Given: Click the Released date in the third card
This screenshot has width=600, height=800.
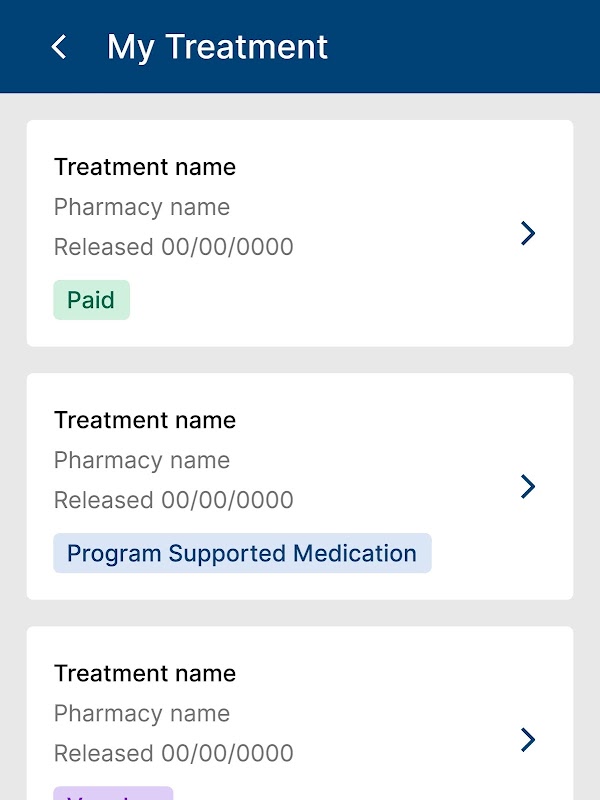Looking at the screenshot, I should (173, 753).
